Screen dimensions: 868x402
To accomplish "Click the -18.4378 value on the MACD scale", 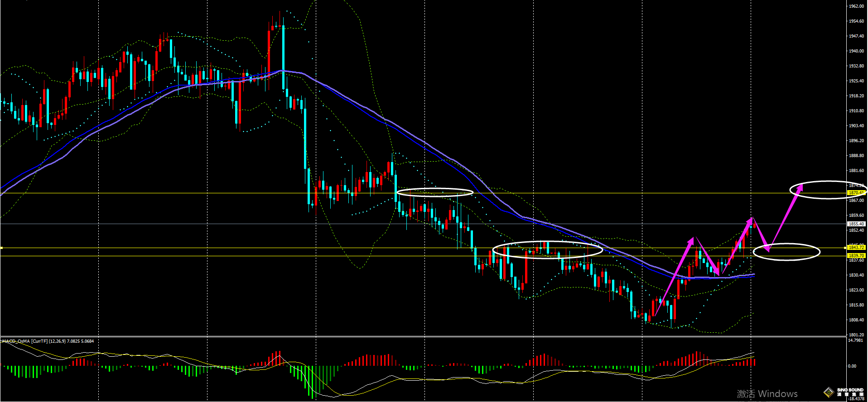I will click(x=855, y=399).
